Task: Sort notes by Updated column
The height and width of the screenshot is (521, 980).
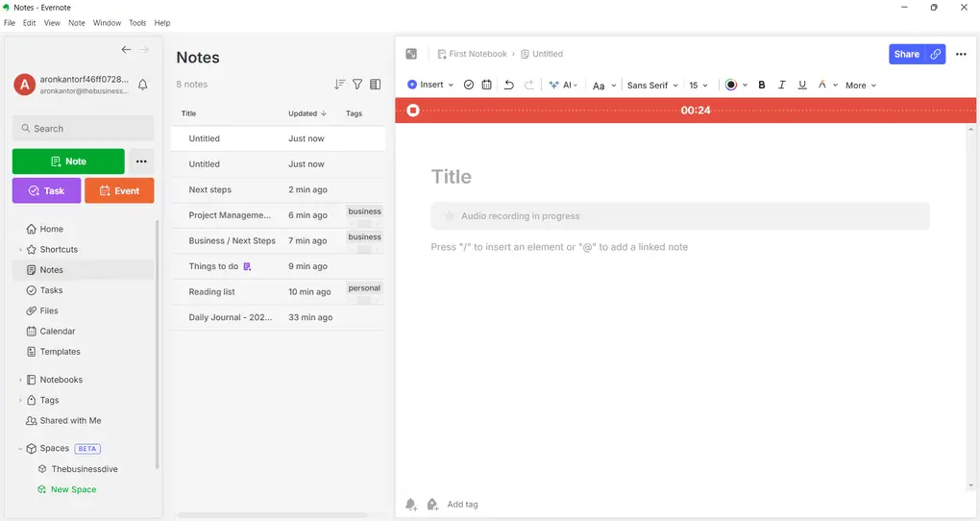Action: (x=306, y=113)
